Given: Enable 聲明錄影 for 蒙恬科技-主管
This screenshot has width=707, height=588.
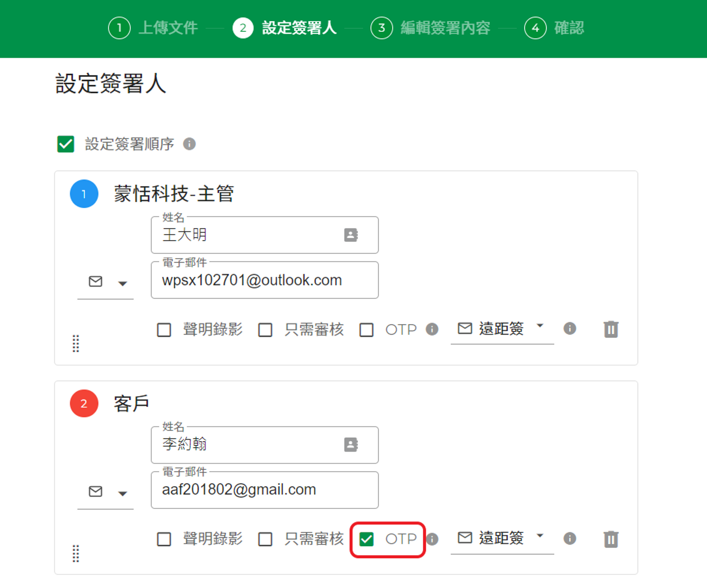Looking at the screenshot, I should pos(164,330).
